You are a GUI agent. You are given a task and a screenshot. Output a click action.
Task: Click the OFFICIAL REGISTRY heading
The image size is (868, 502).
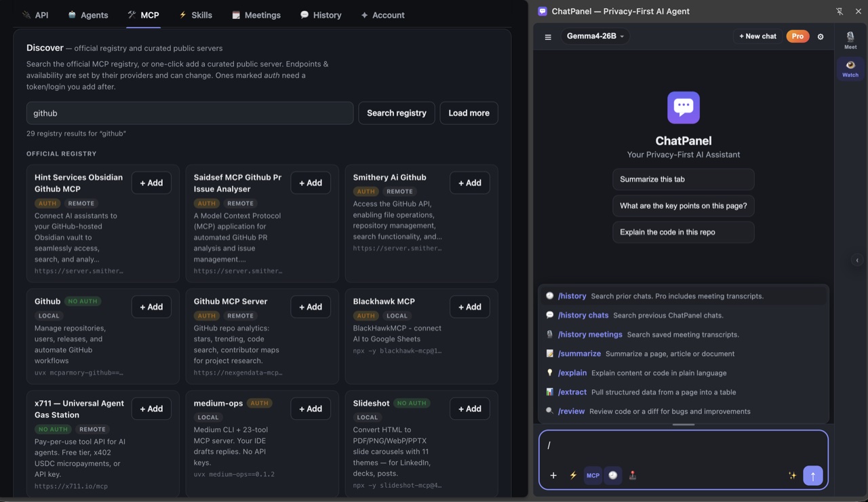coord(62,154)
